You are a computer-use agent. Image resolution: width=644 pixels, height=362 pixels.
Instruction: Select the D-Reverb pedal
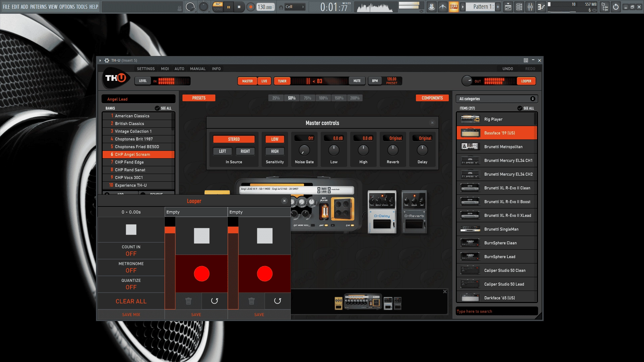click(x=414, y=212)
